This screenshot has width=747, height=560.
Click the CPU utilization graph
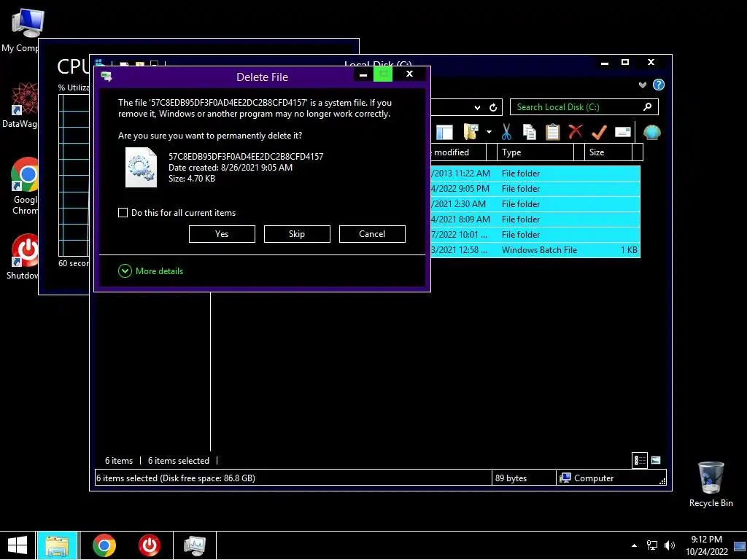tap(74, 175)
